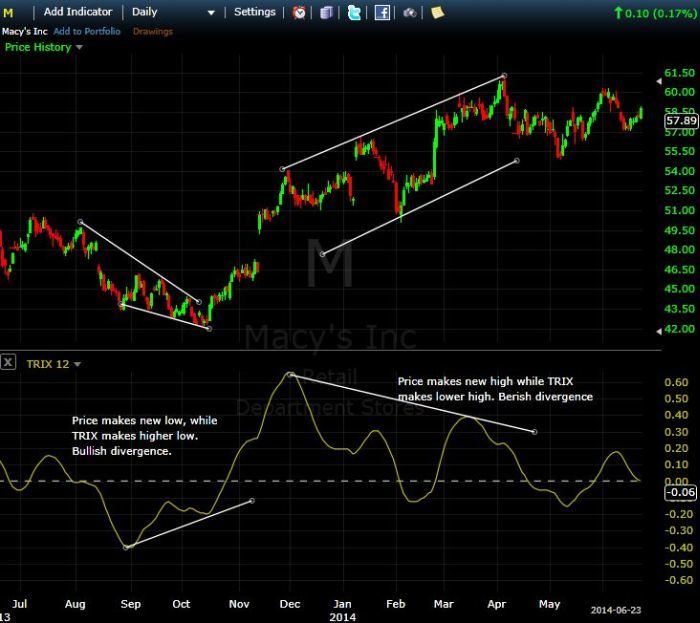Expand the Price History dropdown arrow
700x623 pixels.
coord(79,47)
